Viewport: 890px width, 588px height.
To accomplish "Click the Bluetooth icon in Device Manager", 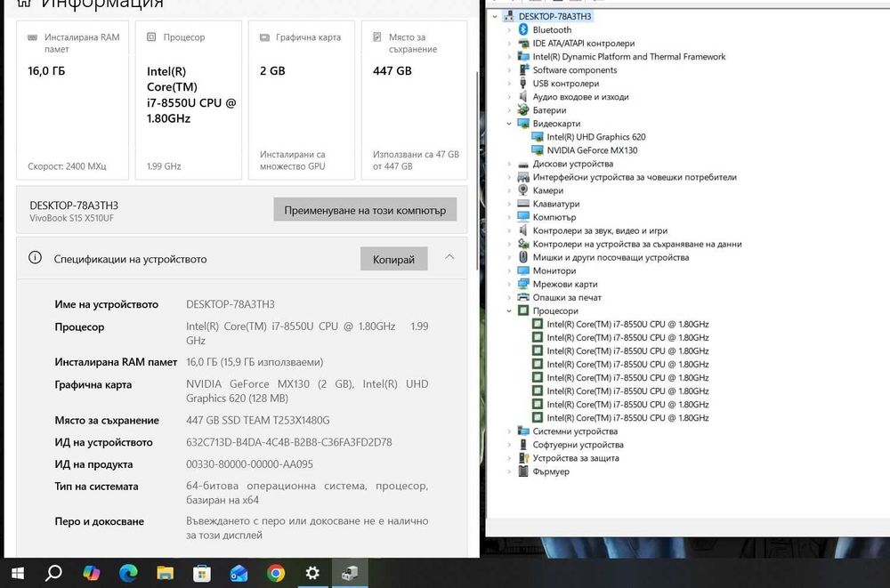I will point(522,29).
